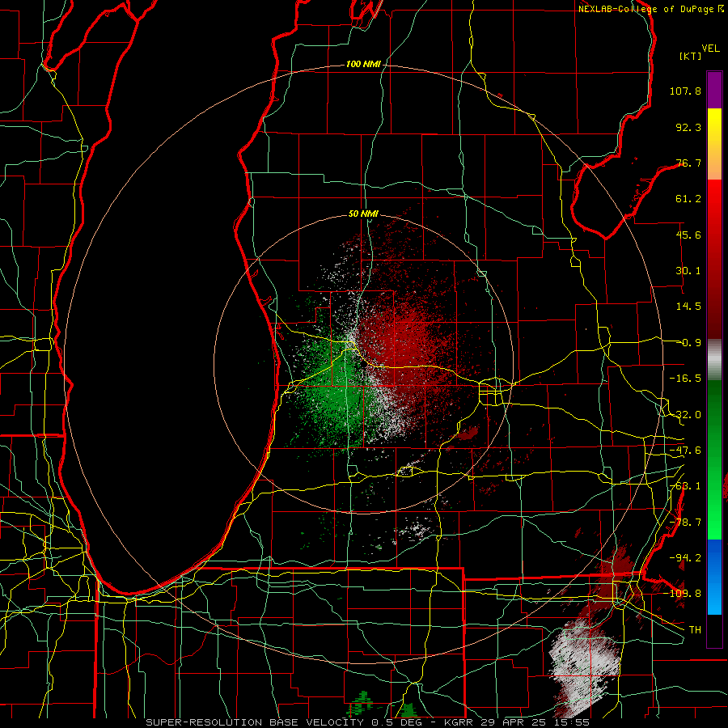Image resolution: width=728 pixels, height=728 pixels.
Task: Click the SUPER-RESOLUTION BASE VELOCITY caption
Action: click(x=255, y=722)
